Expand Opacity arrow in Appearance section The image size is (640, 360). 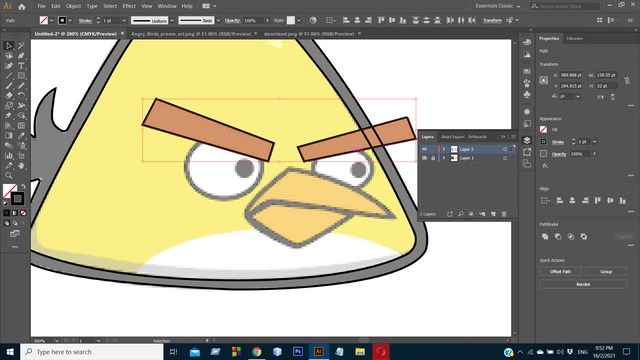coord(595,154)
